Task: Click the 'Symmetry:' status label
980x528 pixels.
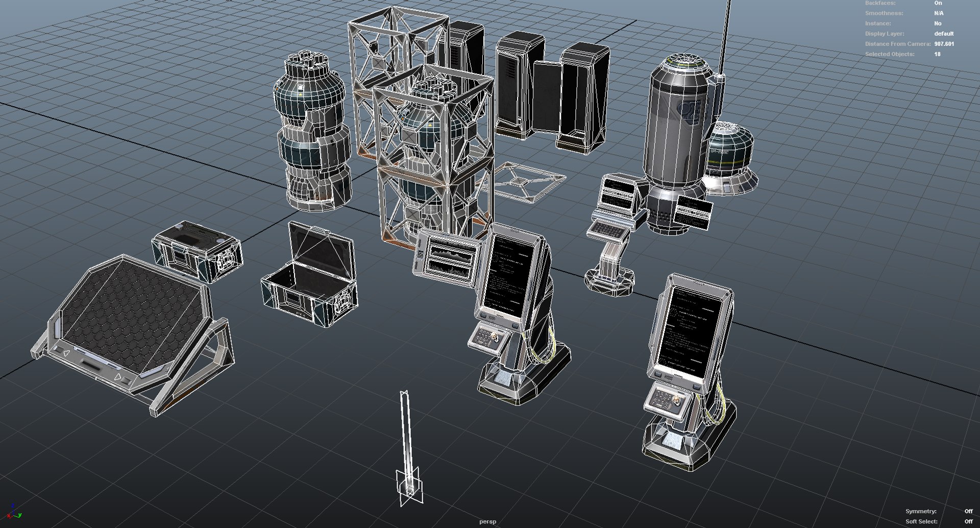Action: tap(921, 511)
